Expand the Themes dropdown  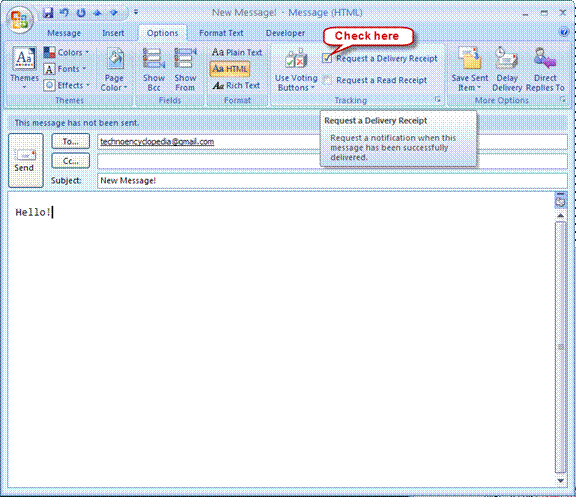click(x=24, y=69)
